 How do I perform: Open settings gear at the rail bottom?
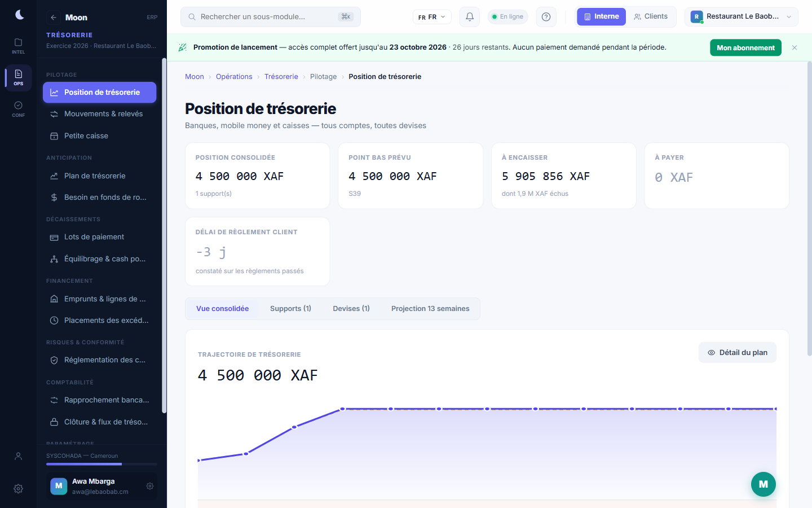tap(19, 489)
